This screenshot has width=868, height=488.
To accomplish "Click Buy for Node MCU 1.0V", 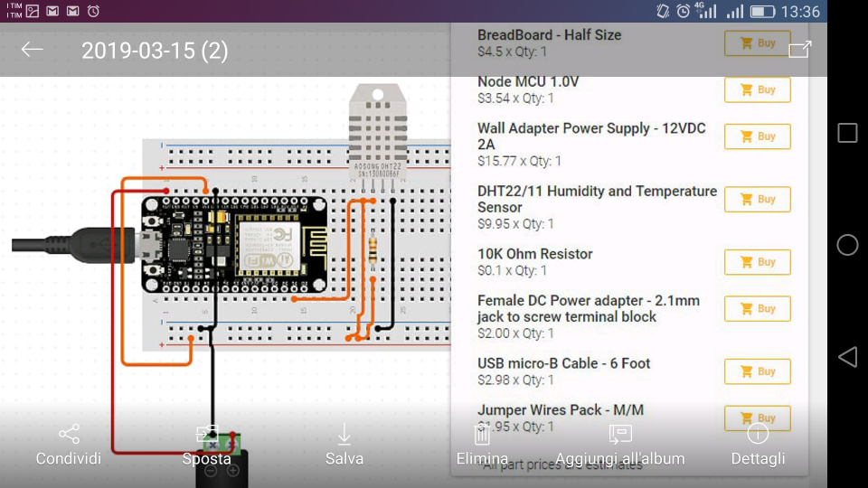I will [757, 90].
